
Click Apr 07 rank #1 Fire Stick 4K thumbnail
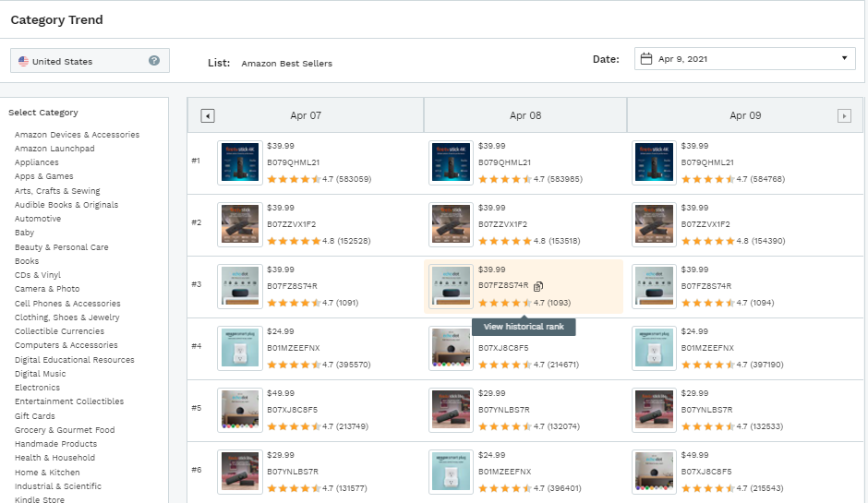click(x=240, y=162)
